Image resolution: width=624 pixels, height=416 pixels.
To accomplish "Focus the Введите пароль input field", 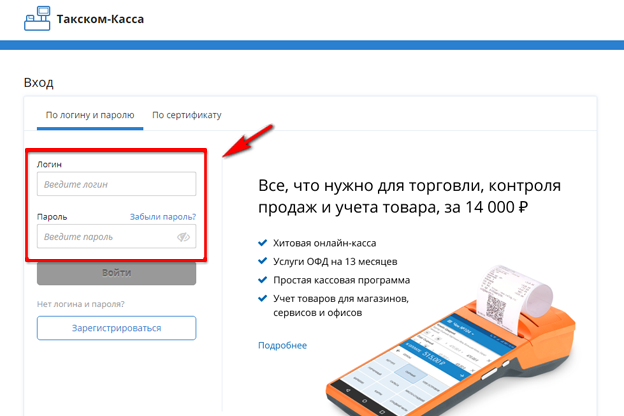I will coord(117,236).
